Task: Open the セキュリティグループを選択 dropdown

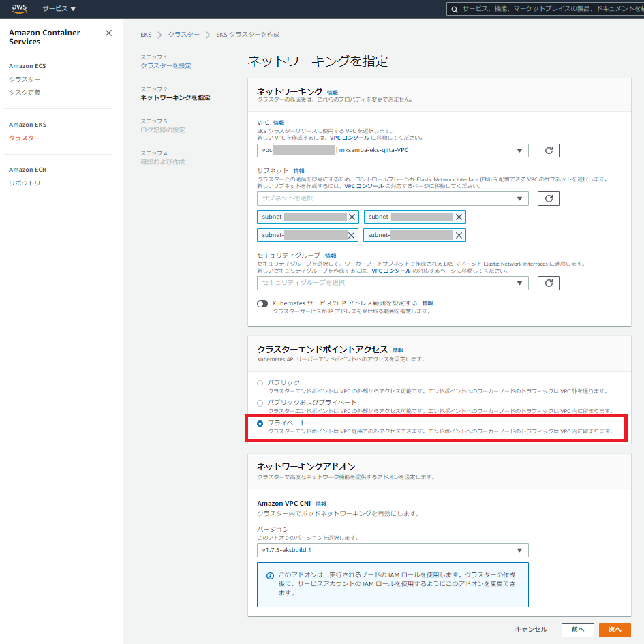Action: [393, 283]
